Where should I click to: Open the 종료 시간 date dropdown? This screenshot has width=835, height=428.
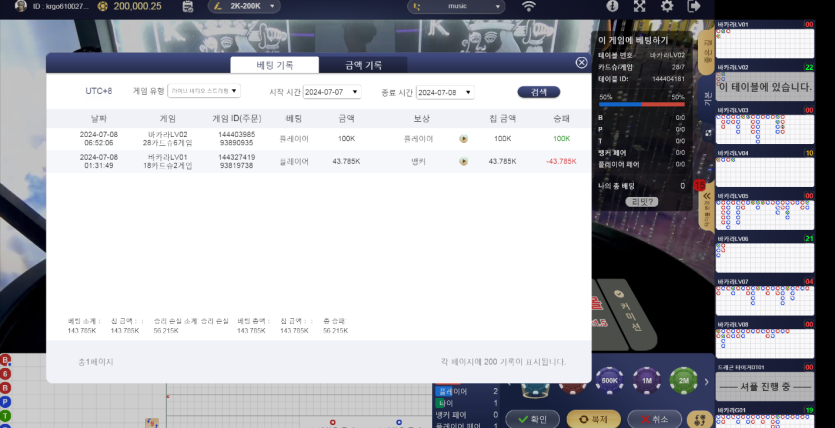click(445, 92)
